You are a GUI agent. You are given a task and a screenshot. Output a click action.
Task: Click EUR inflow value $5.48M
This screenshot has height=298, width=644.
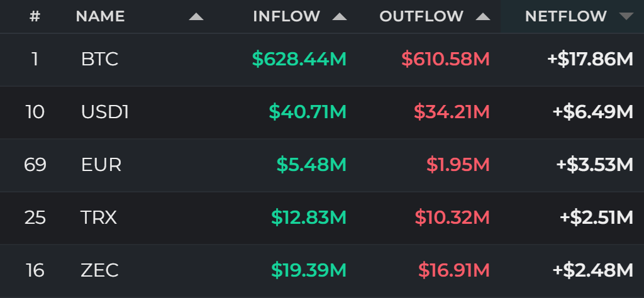coord(311,165)
